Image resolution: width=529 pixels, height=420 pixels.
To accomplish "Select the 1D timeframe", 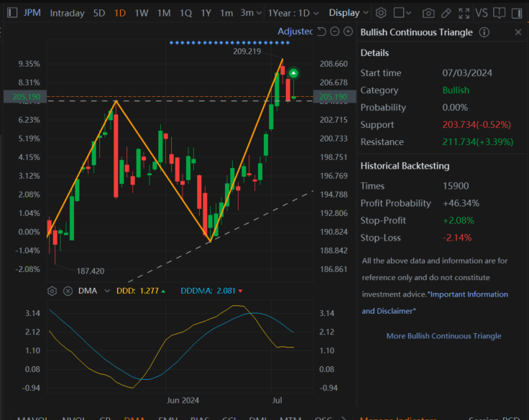I will 120,13.
